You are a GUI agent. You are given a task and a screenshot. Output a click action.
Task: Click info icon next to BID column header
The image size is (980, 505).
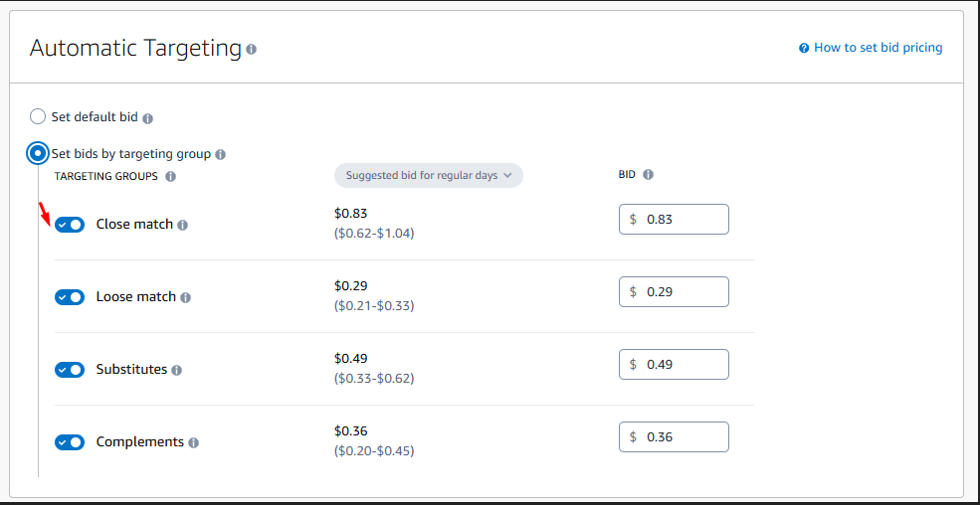coord(648,175)
